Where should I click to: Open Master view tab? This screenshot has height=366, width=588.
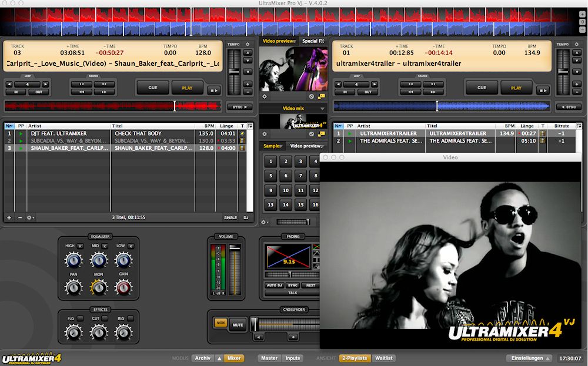269,358
